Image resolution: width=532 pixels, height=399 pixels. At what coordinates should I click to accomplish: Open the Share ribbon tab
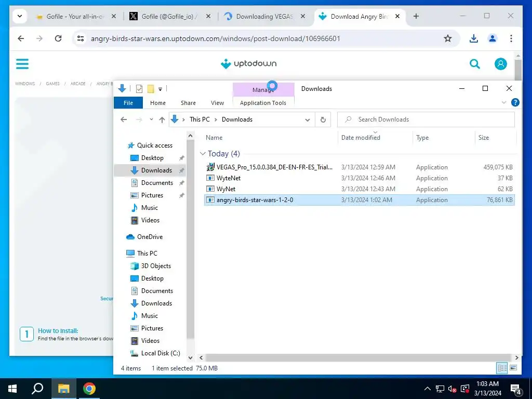pyautogui.click(x=188, y=103)
